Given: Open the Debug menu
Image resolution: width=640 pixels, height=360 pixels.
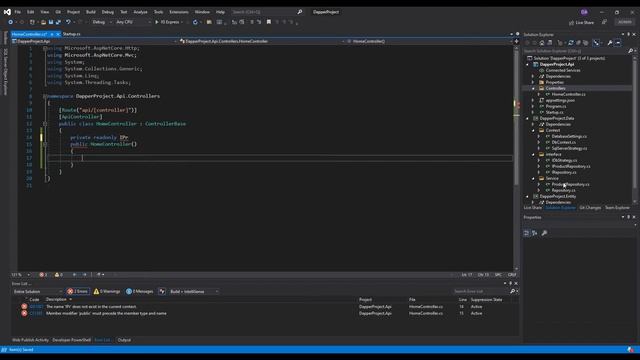Looking at the screenshot, I should click(x=108, y=12).
